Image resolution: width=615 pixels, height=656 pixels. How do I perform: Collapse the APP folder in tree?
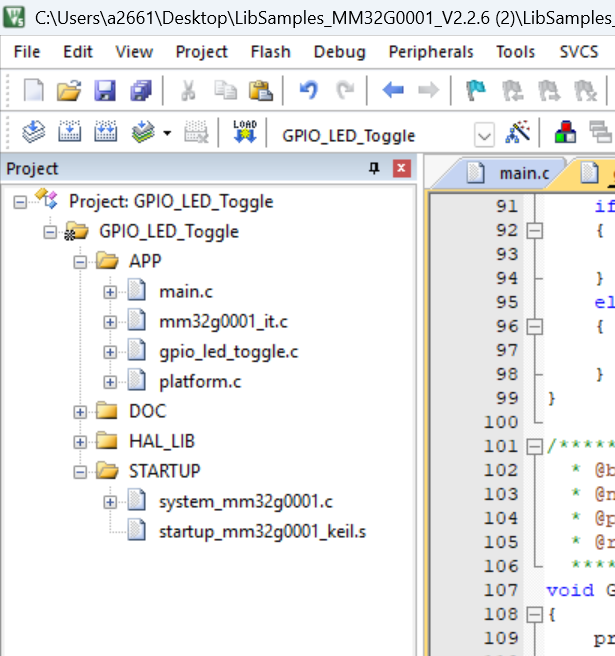80,262
